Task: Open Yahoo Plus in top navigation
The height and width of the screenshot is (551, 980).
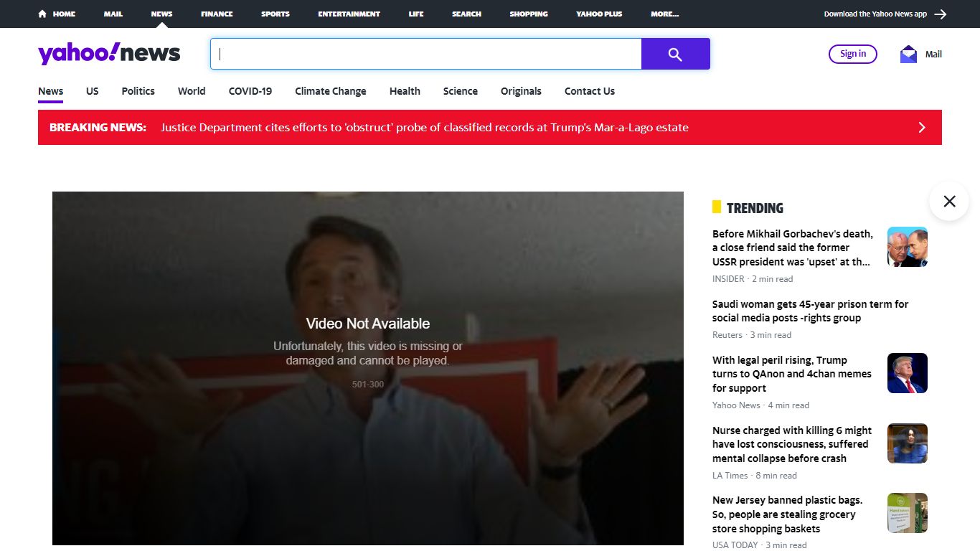Action: pyautogui.click(x=599, y=14)
